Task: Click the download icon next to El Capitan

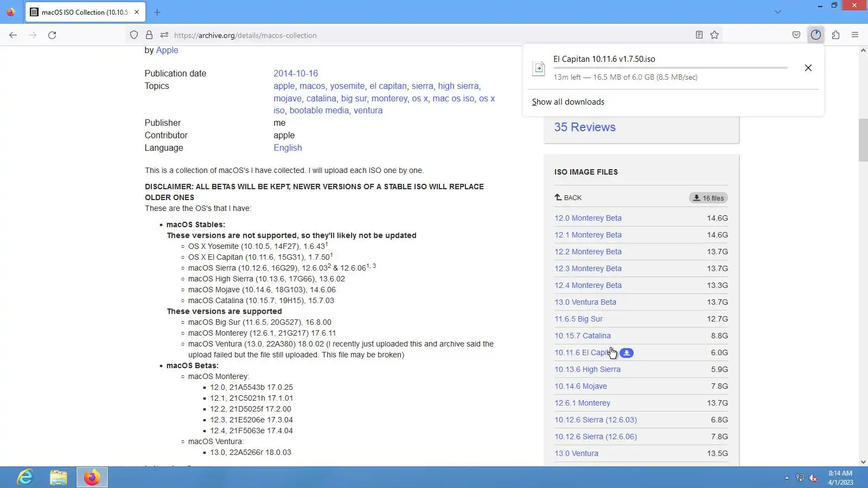Action: click(x=627, y=353)
